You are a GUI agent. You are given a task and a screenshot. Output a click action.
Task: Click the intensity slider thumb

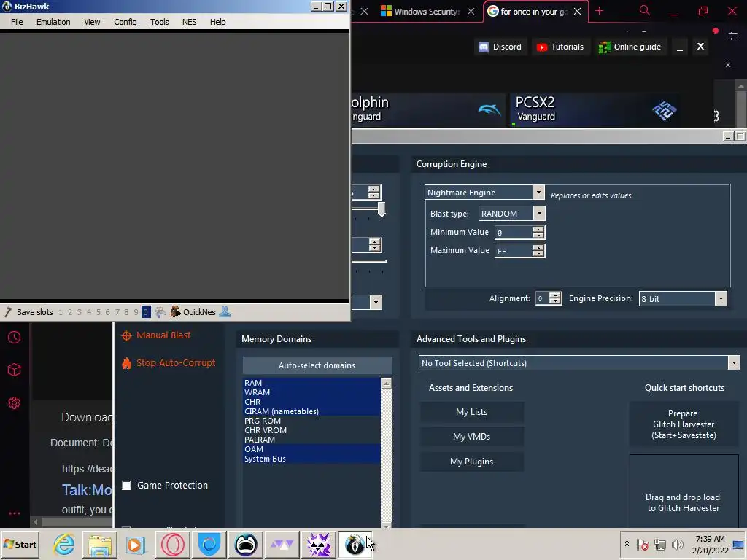point(382,209)
